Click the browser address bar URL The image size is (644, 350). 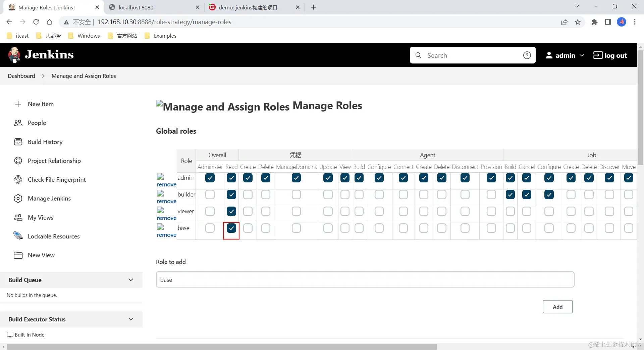click(x=164, y=22)
